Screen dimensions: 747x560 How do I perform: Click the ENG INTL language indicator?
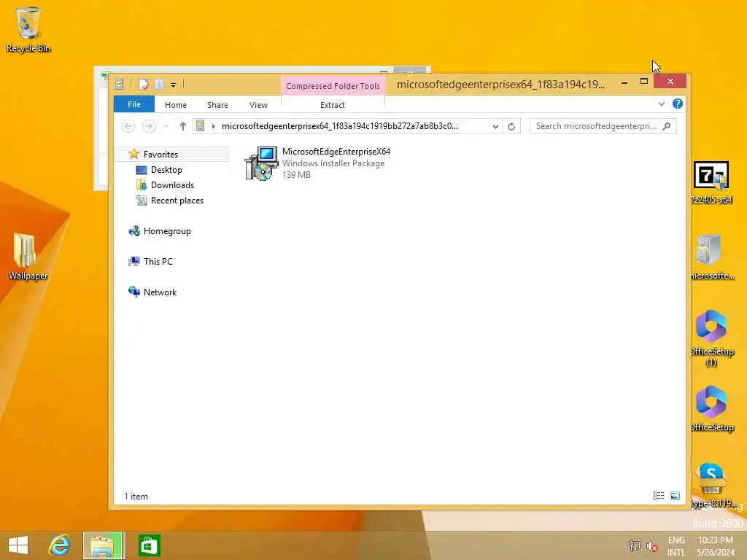click(x=676, y=546)
